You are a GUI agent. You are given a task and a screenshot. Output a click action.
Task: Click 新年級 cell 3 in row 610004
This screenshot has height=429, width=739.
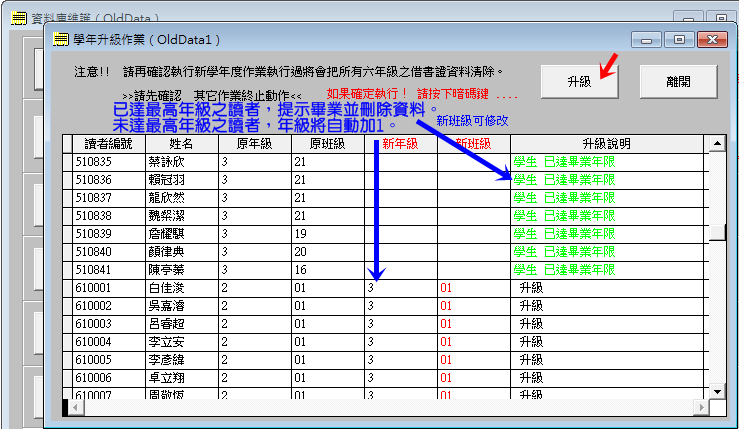pyautogui.click(x=401, y=342)
